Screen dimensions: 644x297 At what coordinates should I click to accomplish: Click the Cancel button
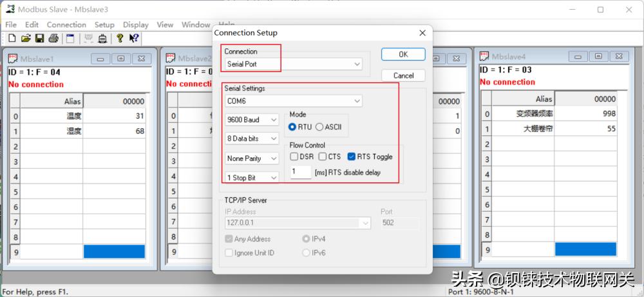(x=403, y=75)
